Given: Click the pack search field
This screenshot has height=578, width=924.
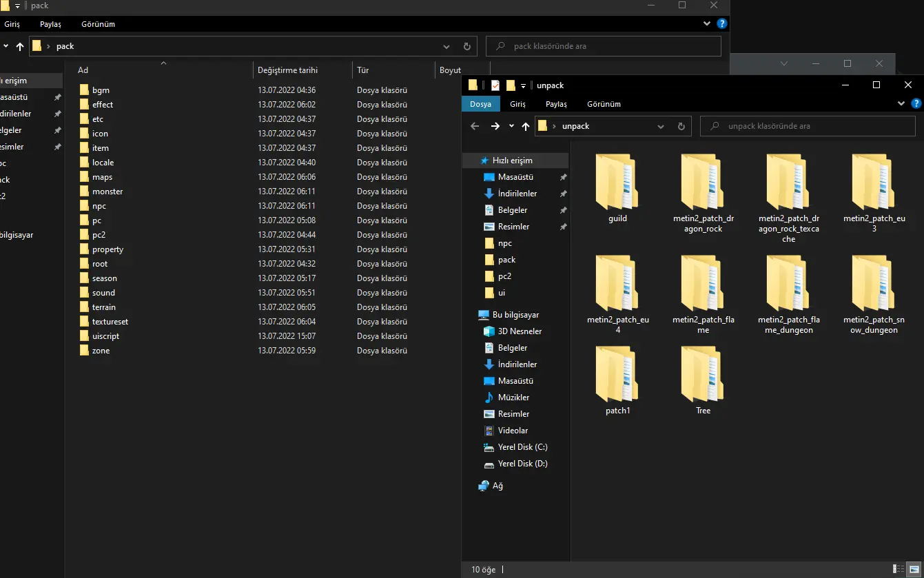Looking at the screenshot, I should (604, 46).
